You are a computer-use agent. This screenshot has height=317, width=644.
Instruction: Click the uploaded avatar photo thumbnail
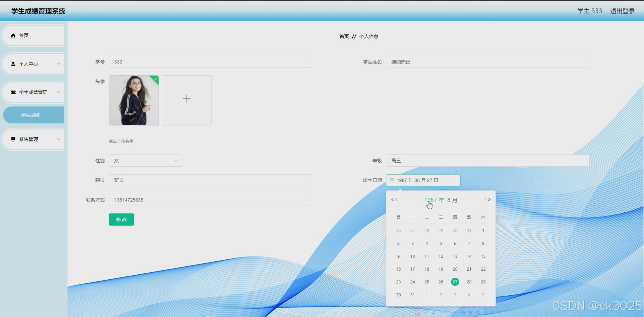coord(134,100)
